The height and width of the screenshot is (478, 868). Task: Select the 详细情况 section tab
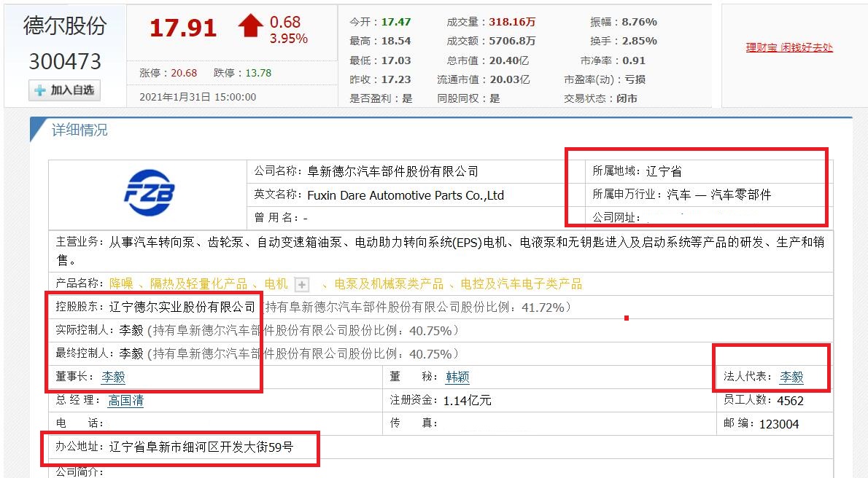pyautogui.click(x=80, y=130)
